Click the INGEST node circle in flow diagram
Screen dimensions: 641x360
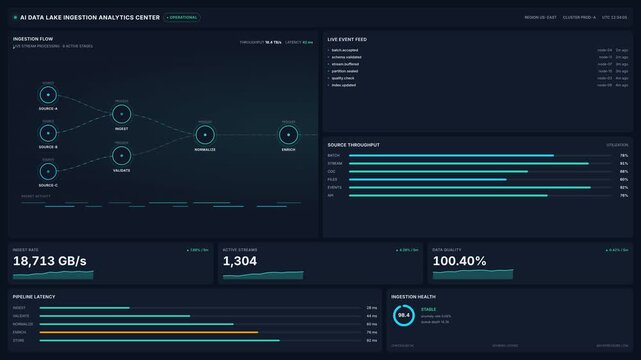point(121,114)
